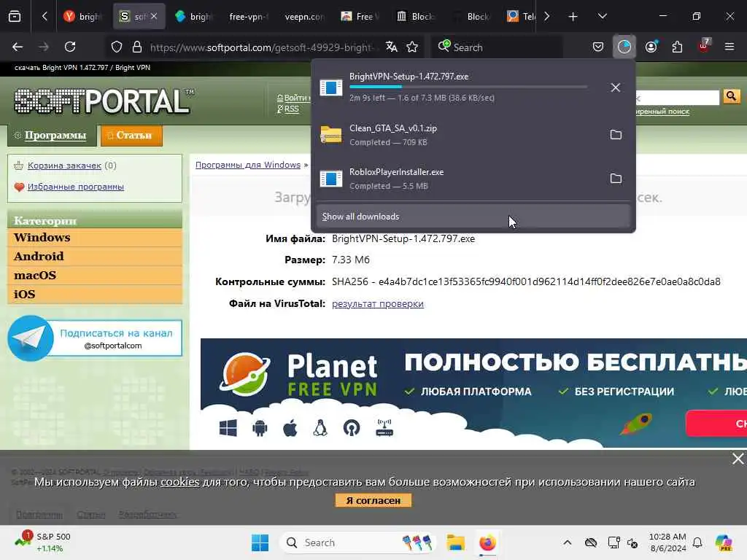Click the site RSS link
This screenshot has width=747, height=560.
(x=291, y=109)
